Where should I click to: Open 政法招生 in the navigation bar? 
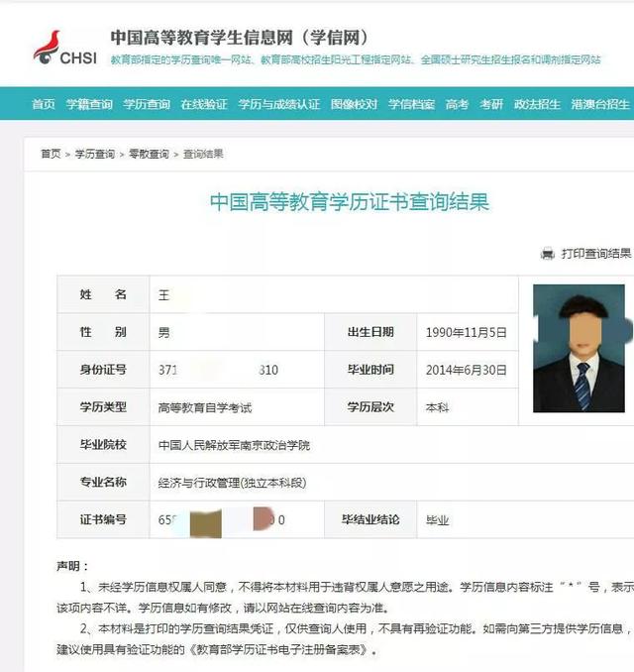click(x=537, y=104)
